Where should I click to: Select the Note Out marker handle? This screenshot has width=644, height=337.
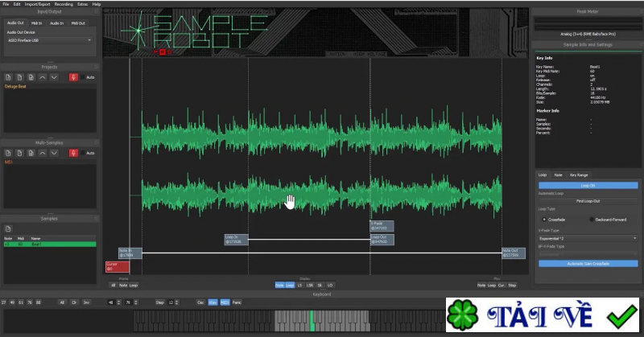514,253
